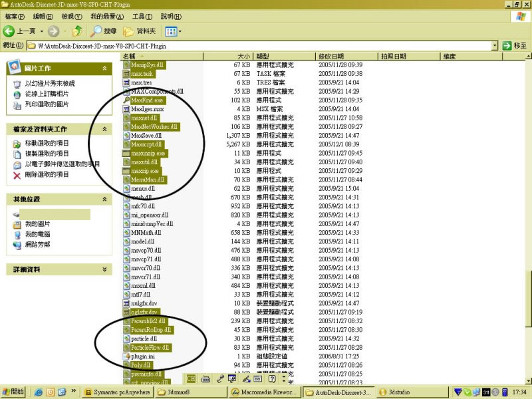Select the MNMath.dll file icon
The image size is (532, 399).
pyautogui.click(x=126, y=233)
